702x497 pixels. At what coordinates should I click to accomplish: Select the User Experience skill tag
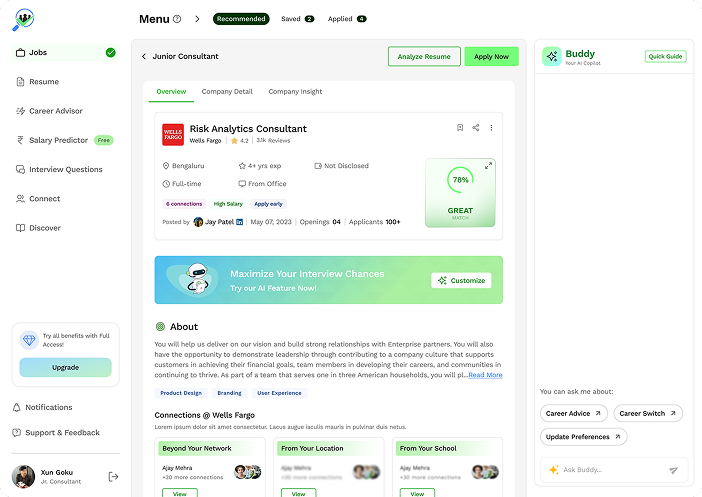coord(279,393)
